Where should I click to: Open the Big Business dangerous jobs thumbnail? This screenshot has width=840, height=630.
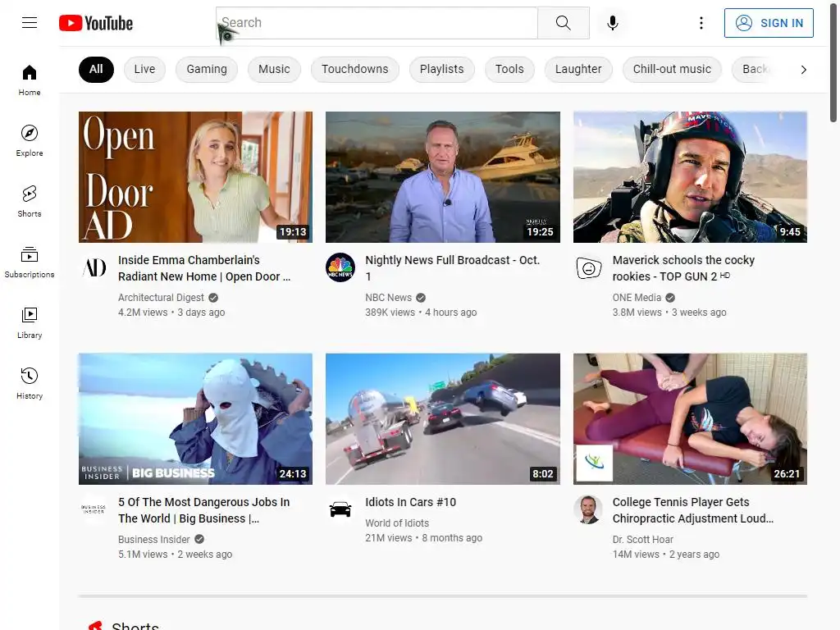pyautogui.click(x=195, y=419)
